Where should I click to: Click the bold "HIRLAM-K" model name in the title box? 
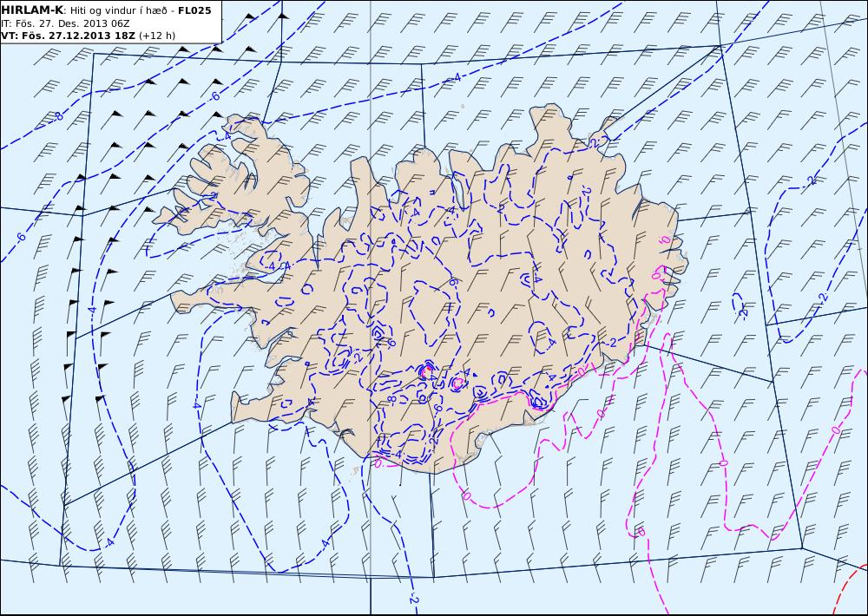[x=32, y=10]
